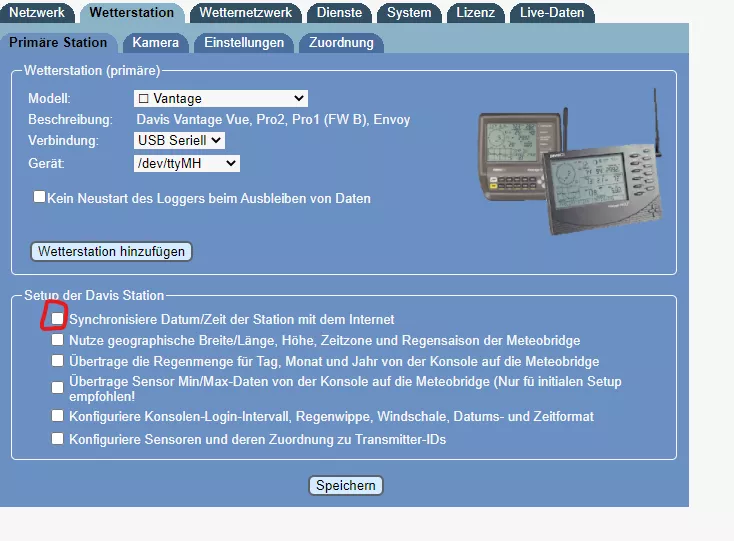The height and width of the screenshot is (541, 734).
Task: Click 'Setup der Davis Station' heading
Action: tap(94, 295)
